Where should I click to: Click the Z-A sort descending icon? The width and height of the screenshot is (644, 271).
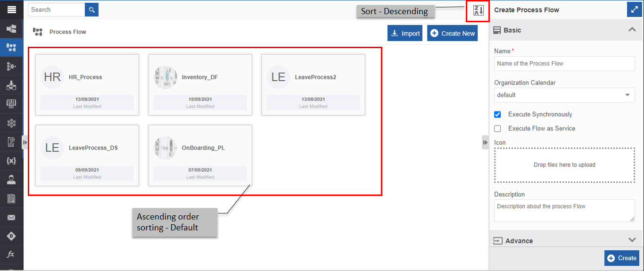[x=479, y=10]
